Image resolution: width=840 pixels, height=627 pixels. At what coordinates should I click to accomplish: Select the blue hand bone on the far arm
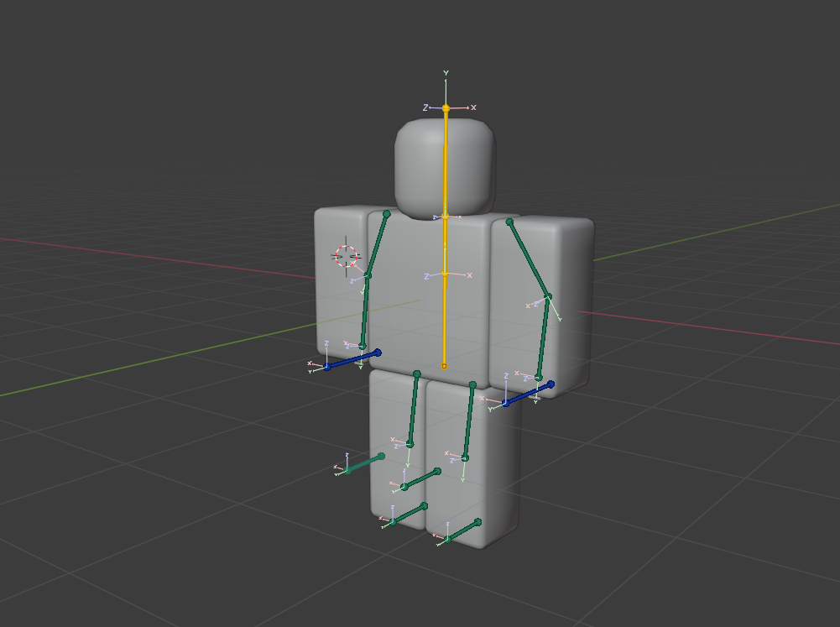pos(528,394)
